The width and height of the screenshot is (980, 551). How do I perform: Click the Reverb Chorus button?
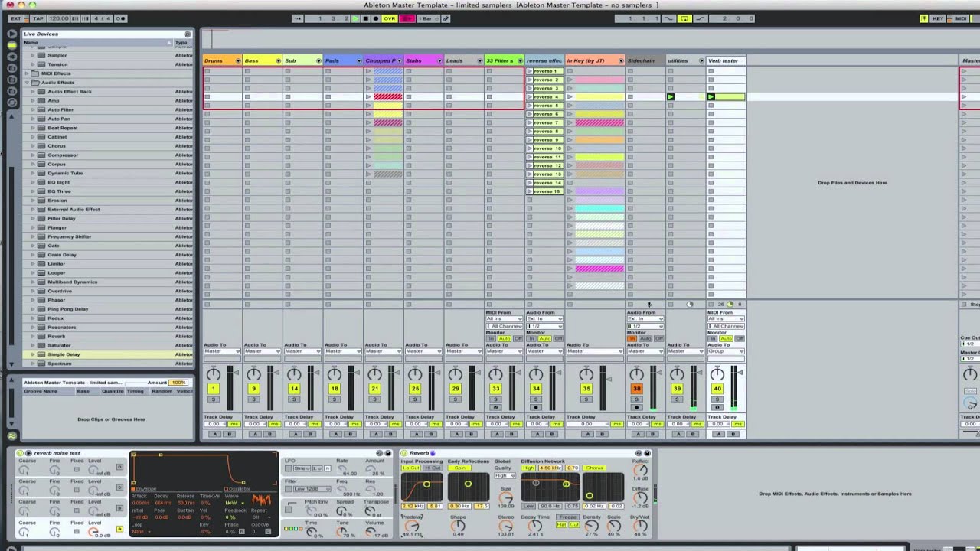[x=594, y=468]
